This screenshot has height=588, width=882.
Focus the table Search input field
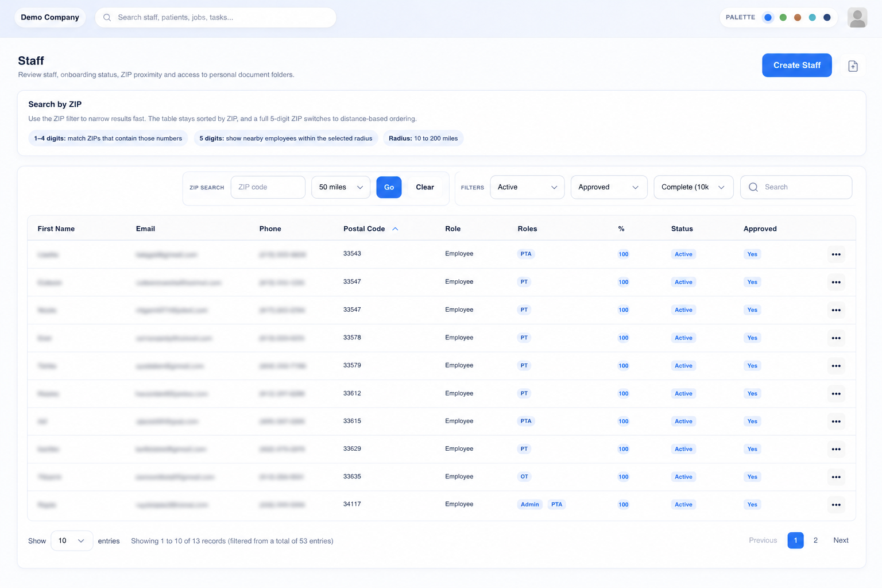[796, 187]
